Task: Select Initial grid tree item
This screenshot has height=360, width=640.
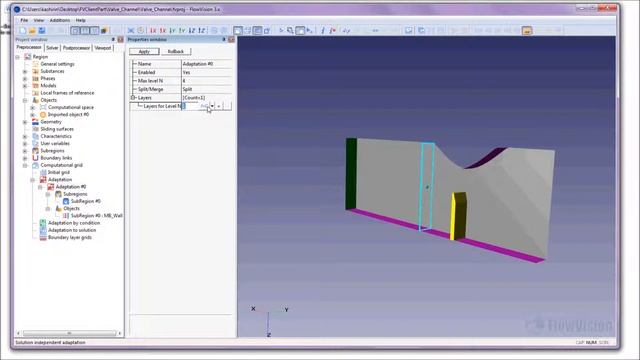Action: [59, 173]
